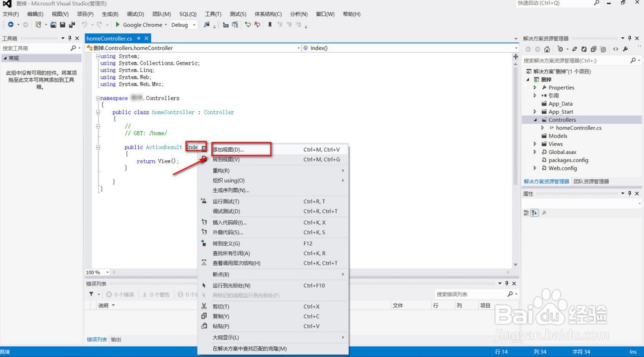Switch to 输出 tab at bottom
The image size is (644, 357).
point(116,340)
